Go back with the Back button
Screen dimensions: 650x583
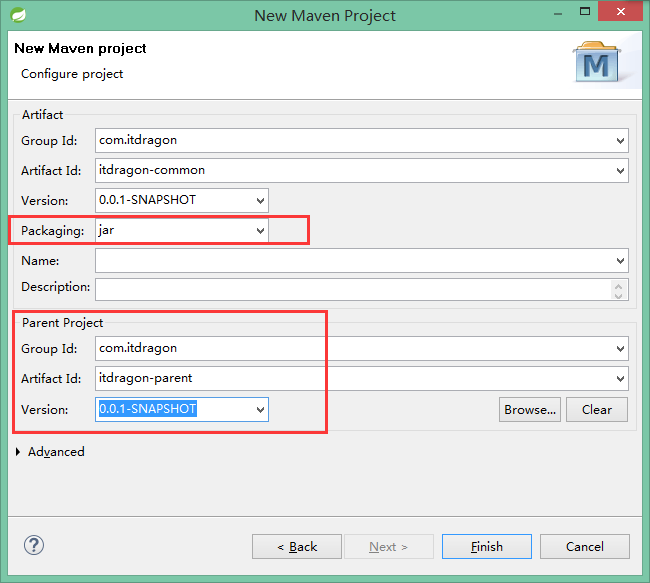pyautogui.click(x=297, y=547)
